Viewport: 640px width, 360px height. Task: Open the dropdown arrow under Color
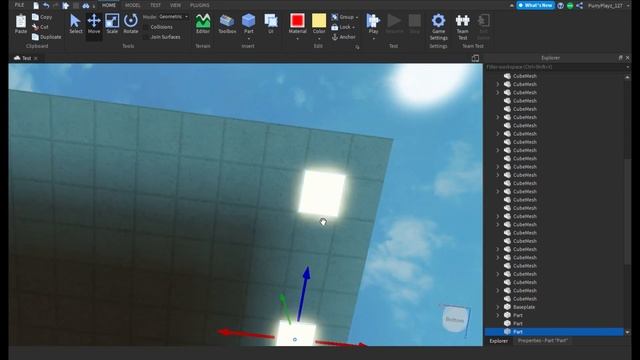[x=319, y=39]
